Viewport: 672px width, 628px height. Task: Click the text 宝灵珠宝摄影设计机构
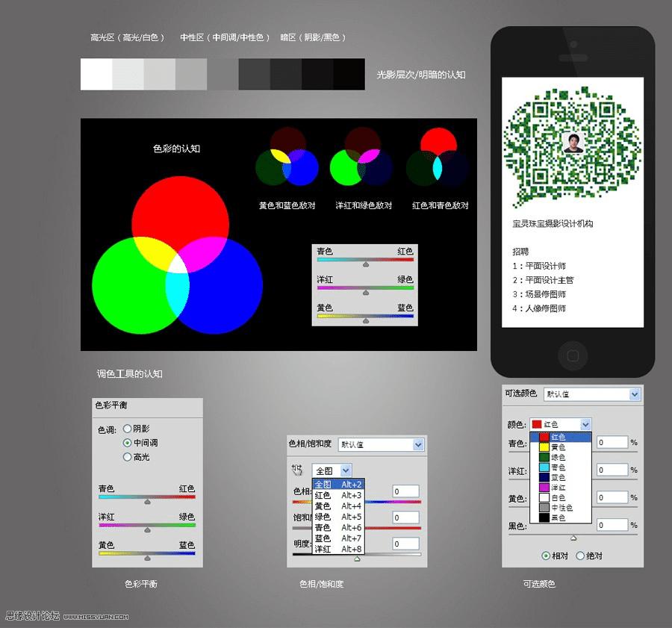coord(553,223)
